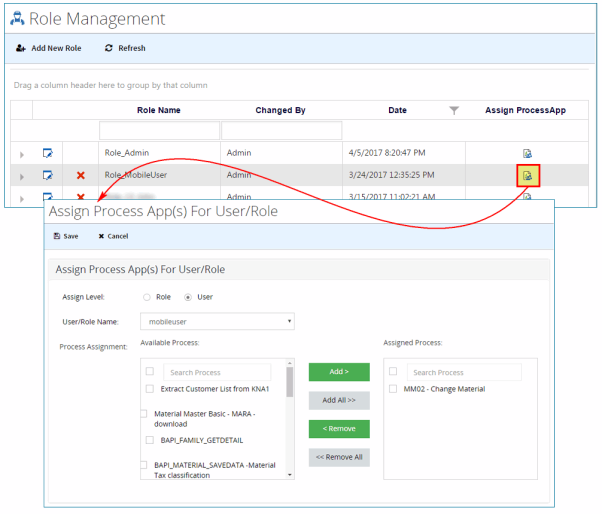
Task: Delete Role_MobileUser with the red X icon
Action: click(x=81, y=175)
